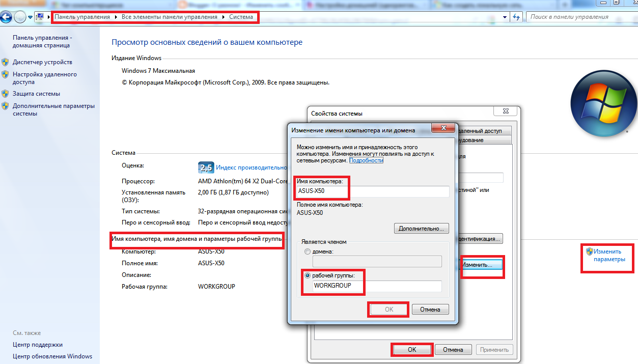Open the recent pages dropdown arrow
Viewport: 638px width, 364px height.
pyautogui.click(x=31, y=17)
